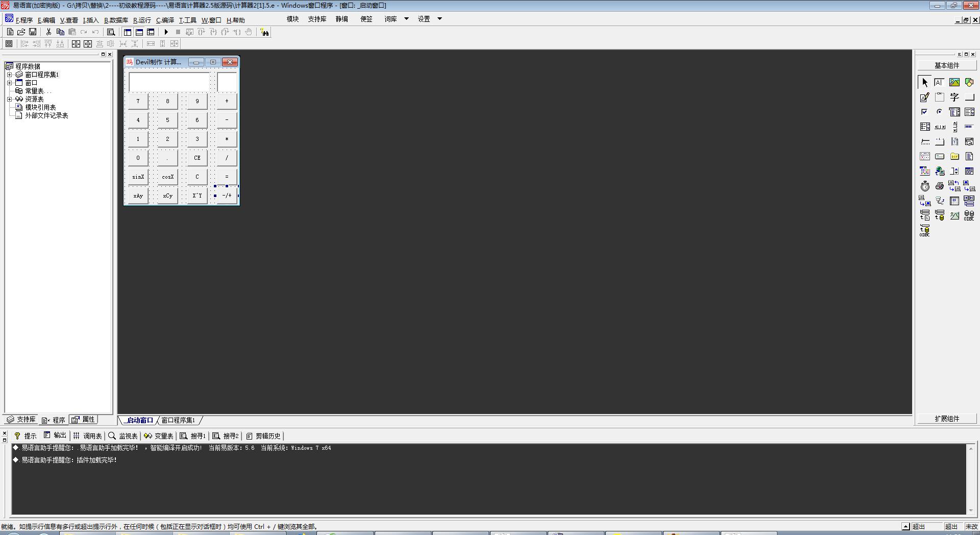Click the Open file folder icon
This screenshot has width=980, height=535.
[x=21, y=32]
